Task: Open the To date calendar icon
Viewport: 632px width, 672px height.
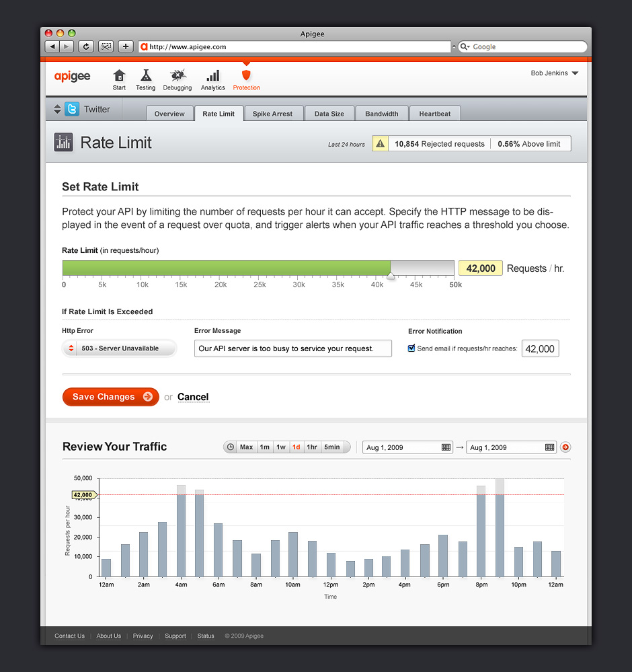Action: click(x=549, y=447)
